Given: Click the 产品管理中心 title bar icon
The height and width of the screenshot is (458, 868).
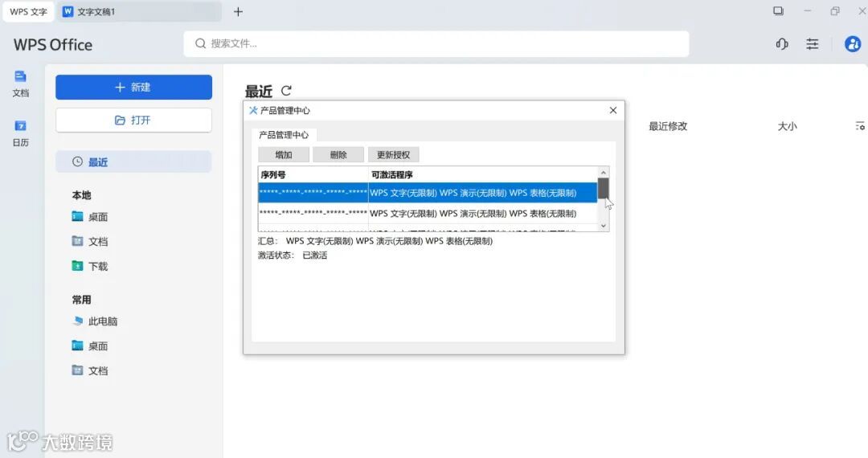Looking at the screenshot, I should point(253,110).
